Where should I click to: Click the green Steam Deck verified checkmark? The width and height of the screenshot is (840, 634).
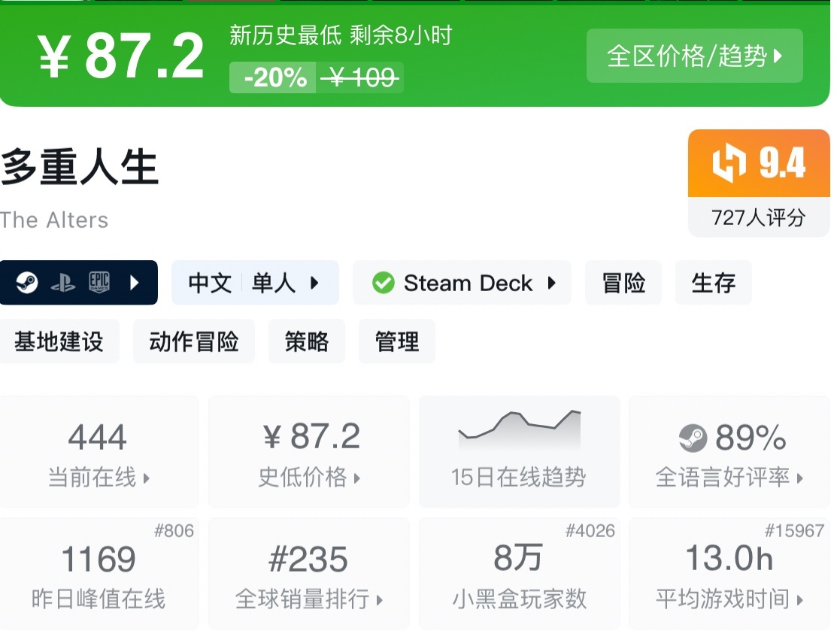[x=384, y=283]
